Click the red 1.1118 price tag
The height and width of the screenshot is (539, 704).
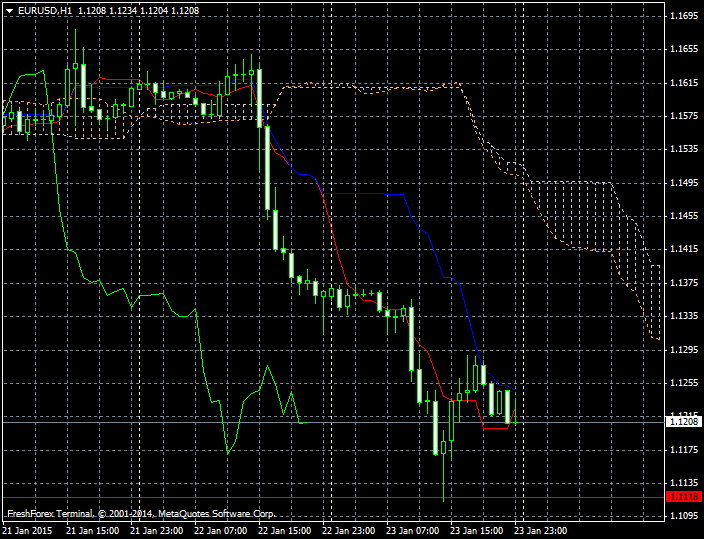tap(684, 497)
